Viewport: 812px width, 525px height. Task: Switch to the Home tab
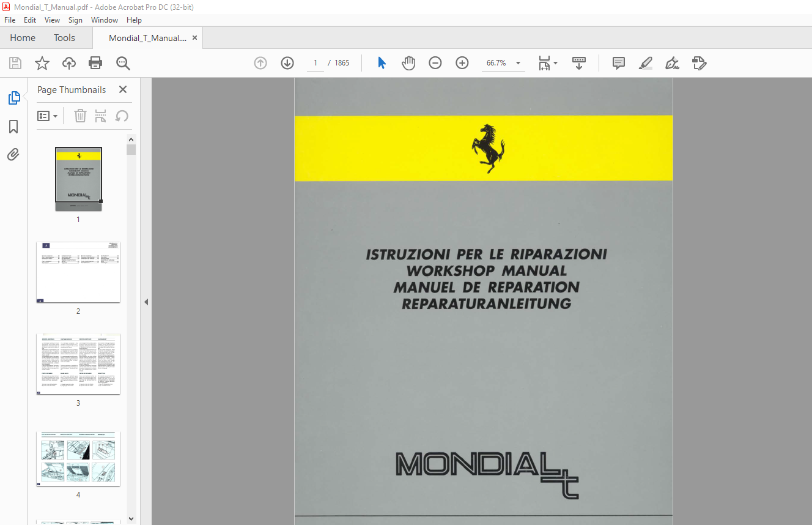pos(23,38)
